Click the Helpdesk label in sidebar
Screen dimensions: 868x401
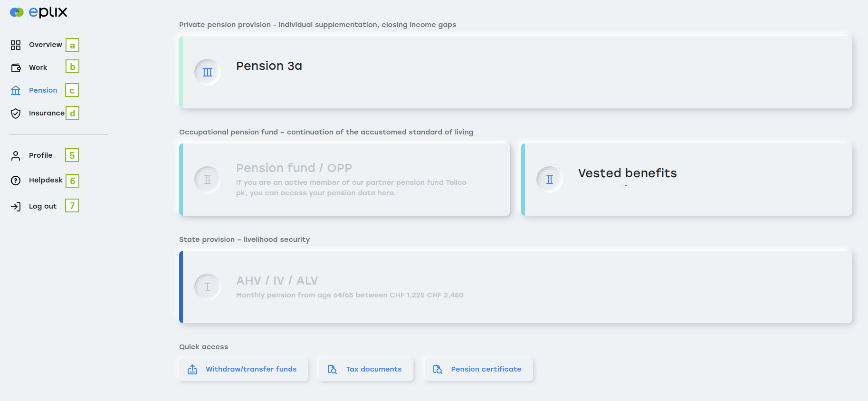point(46,180)
